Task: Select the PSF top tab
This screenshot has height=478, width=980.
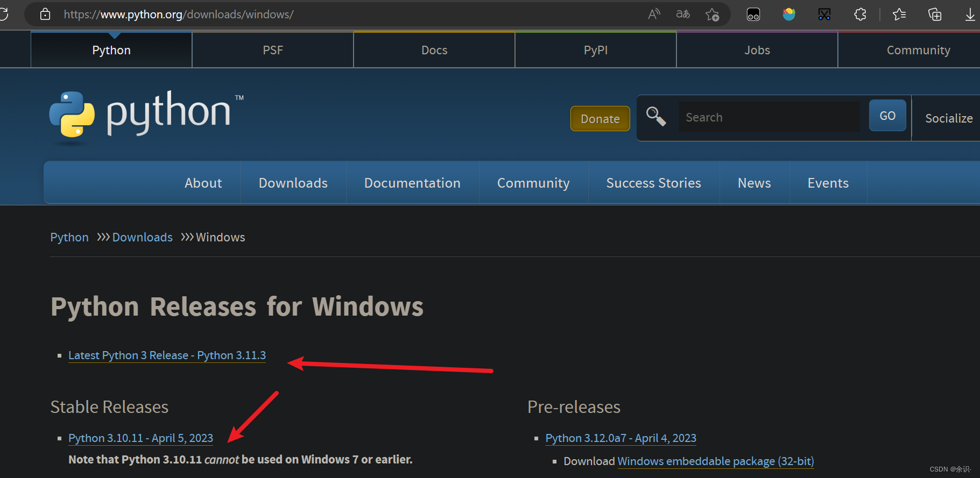Action: (273, 50)
